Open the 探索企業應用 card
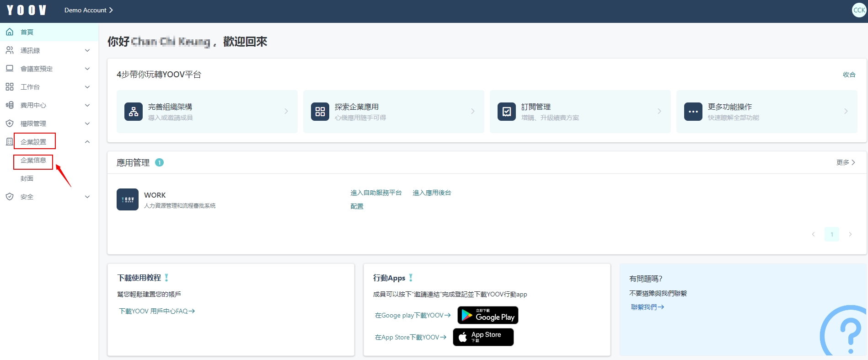Viewport: 868px width, 360px height. coord(393,112)
